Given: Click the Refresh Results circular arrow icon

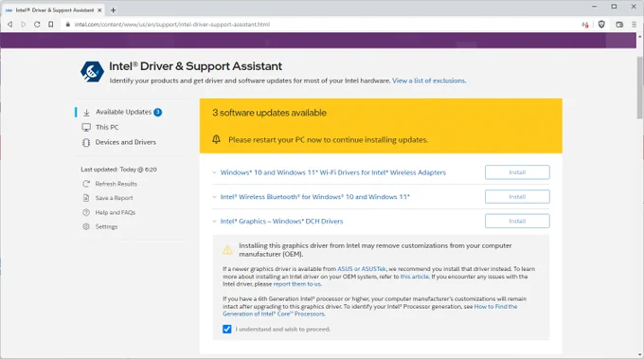Looking at the screenshot, I should coord(86,184).
